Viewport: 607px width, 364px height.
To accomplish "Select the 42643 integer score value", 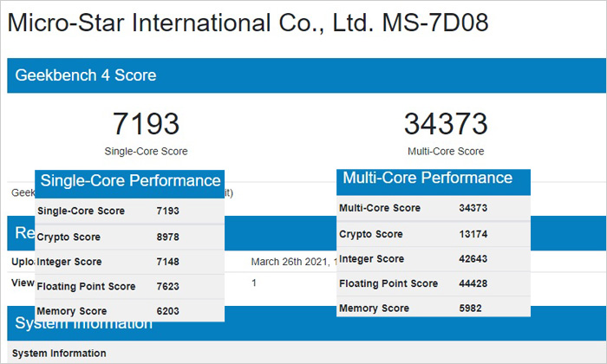I will pos(473,259).
